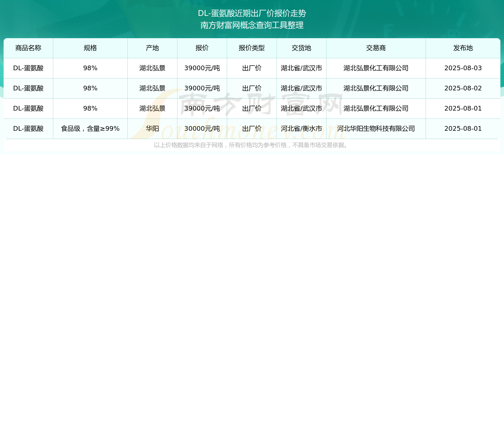Click the price 30000元/吨

pos(202,129)
